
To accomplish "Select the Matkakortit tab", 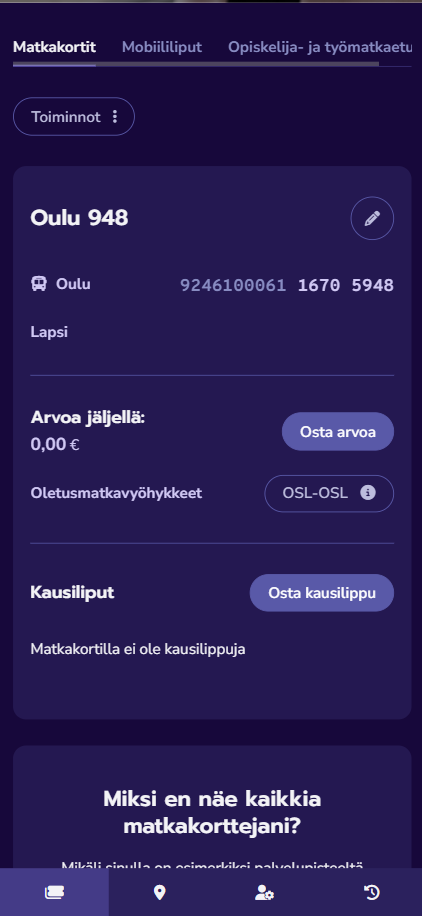I will [x=54, y=47].
